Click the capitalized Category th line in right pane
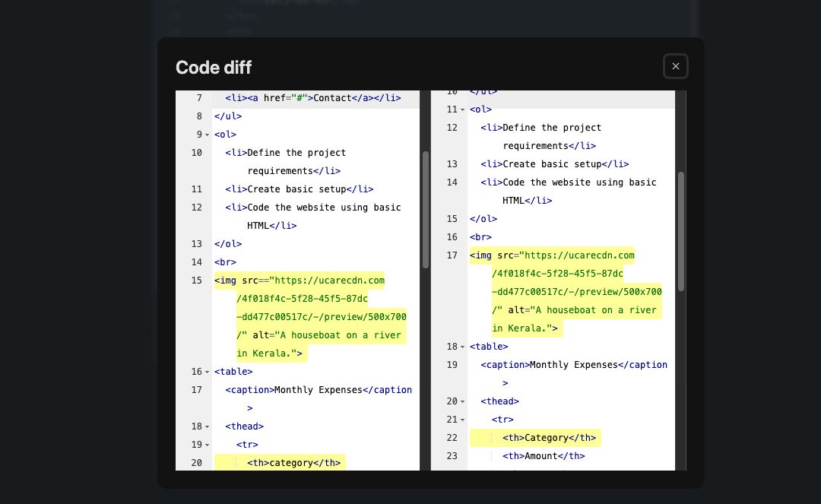The width and height of the screenshot is (821, 504). coord(550,438)
